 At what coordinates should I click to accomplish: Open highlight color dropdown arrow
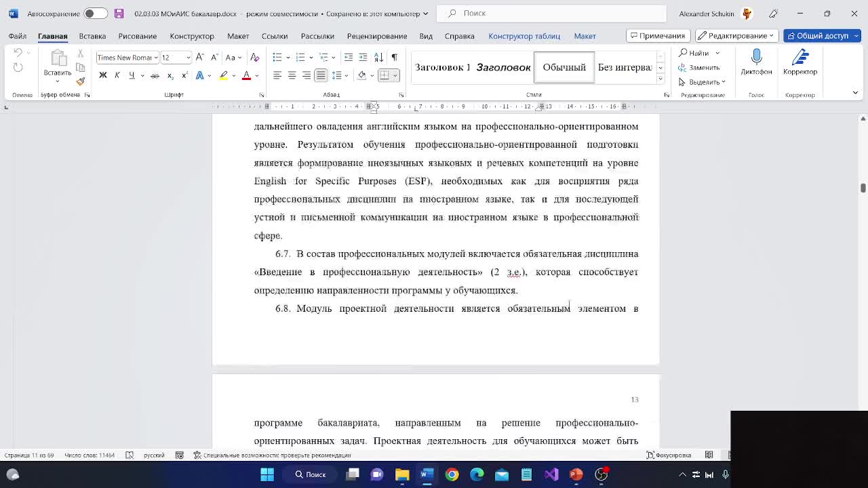tap(233, 75)
